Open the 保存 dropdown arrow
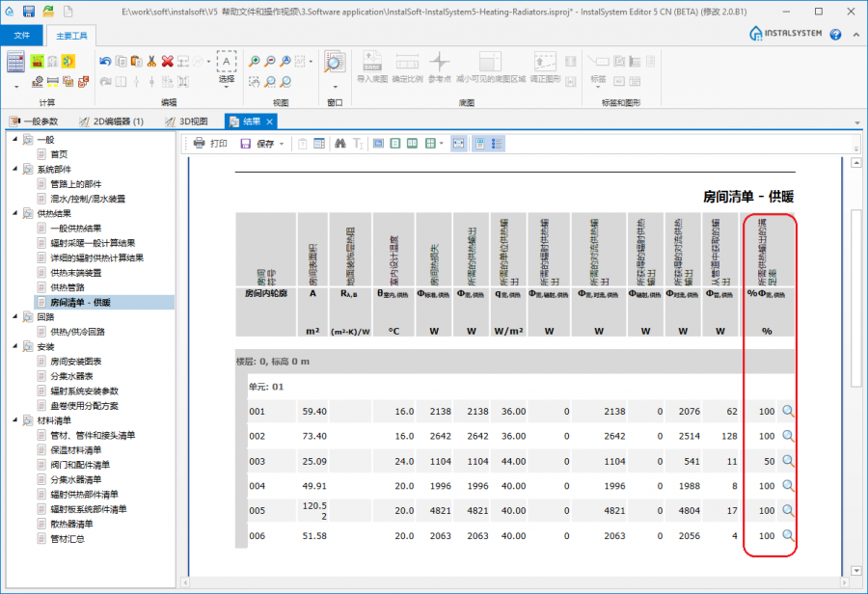This screenshot has width=868, height=594. [282, 144]
